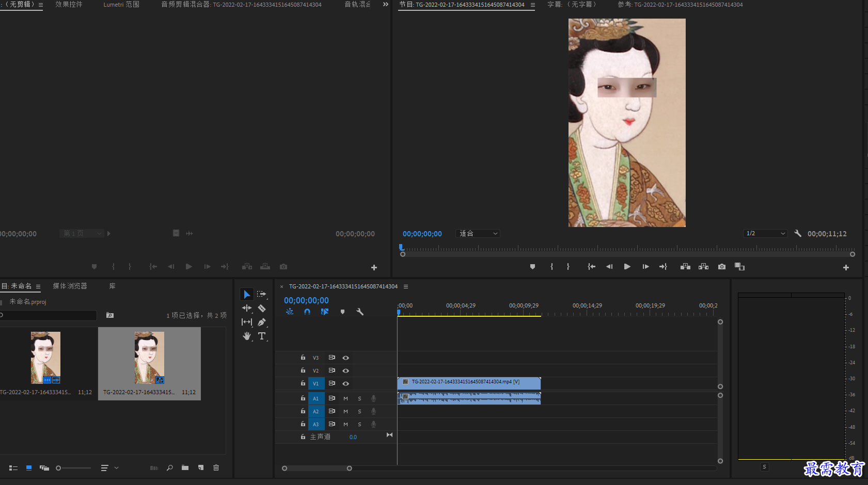Toggle V3 track output eye

(346, 358)
